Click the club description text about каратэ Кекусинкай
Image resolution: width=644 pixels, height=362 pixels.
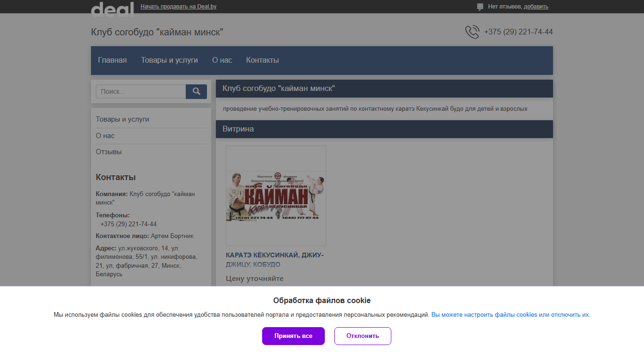[375, 109]
